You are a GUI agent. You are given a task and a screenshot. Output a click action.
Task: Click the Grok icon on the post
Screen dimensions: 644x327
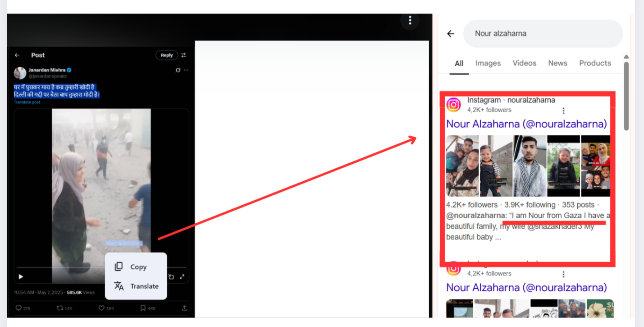click(178, 70)
